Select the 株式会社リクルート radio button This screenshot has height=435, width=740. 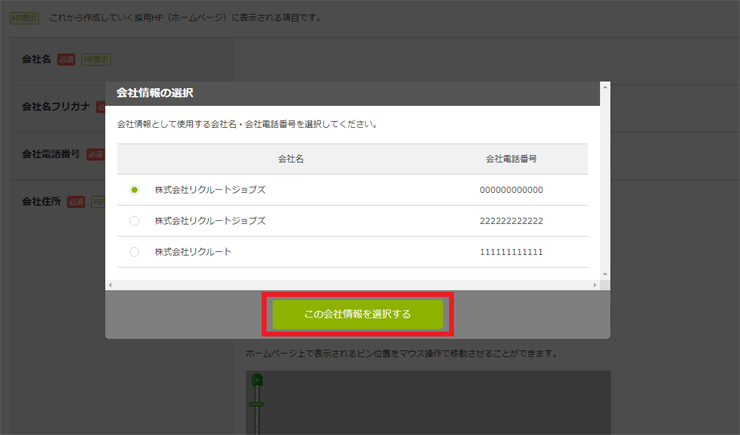click(x=135, y=252)
